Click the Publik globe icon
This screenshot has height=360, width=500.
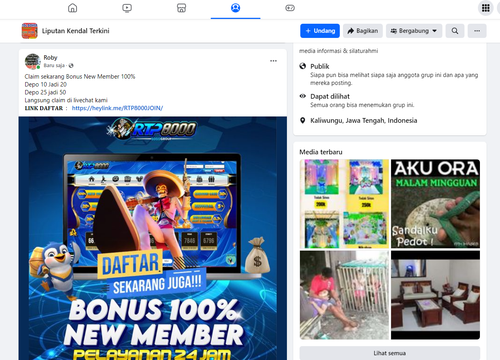tap(303, 66)
